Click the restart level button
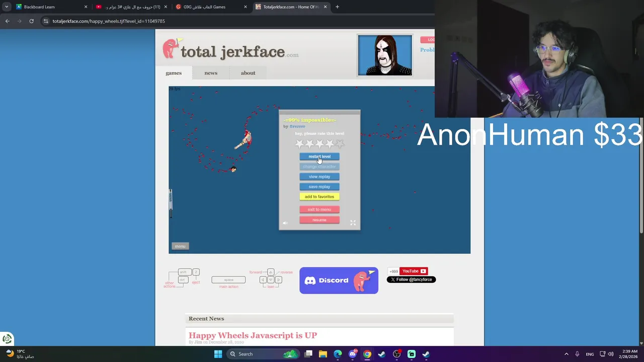This screenshot has width=644, height=362. pos(319,156)
